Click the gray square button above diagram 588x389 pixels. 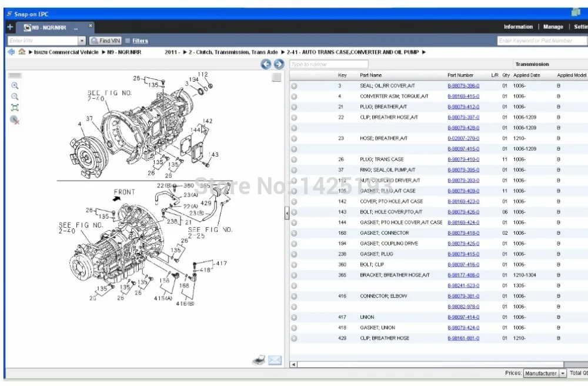[x=276, y=77]
